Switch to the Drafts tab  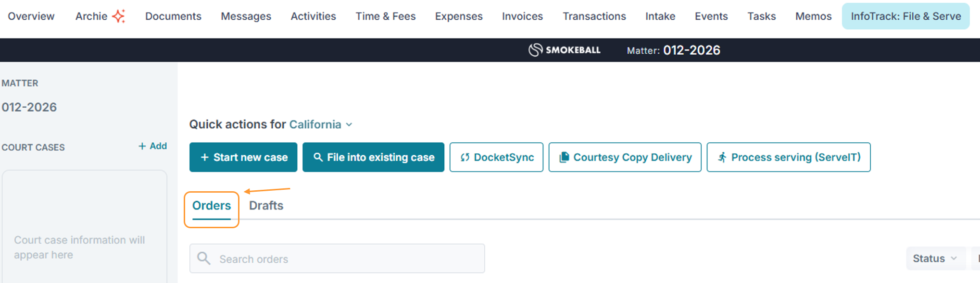tap(266, 206)
